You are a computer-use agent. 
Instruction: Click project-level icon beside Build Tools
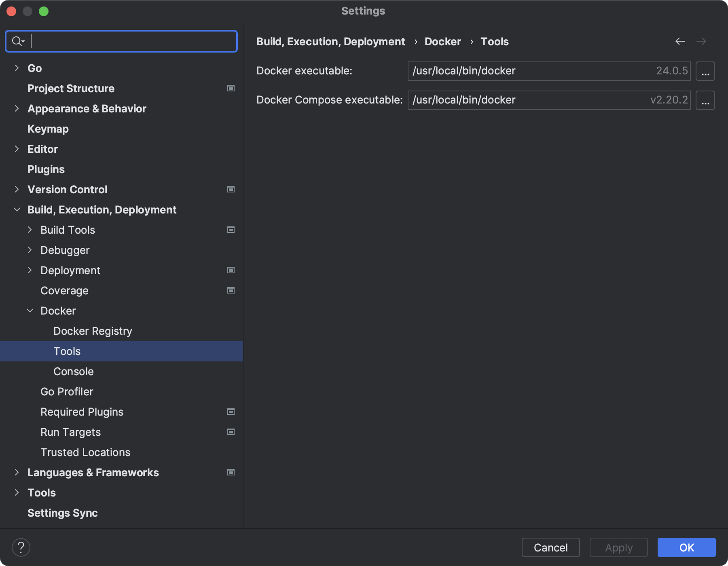pyautogui.click(x=231, y=230)
